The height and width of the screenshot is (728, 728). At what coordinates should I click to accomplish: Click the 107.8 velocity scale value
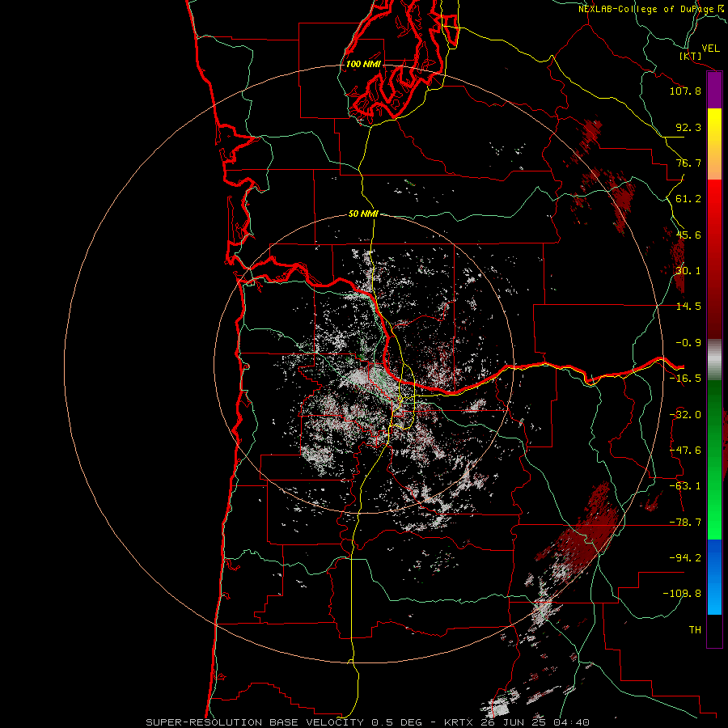(x=685, y=91)
